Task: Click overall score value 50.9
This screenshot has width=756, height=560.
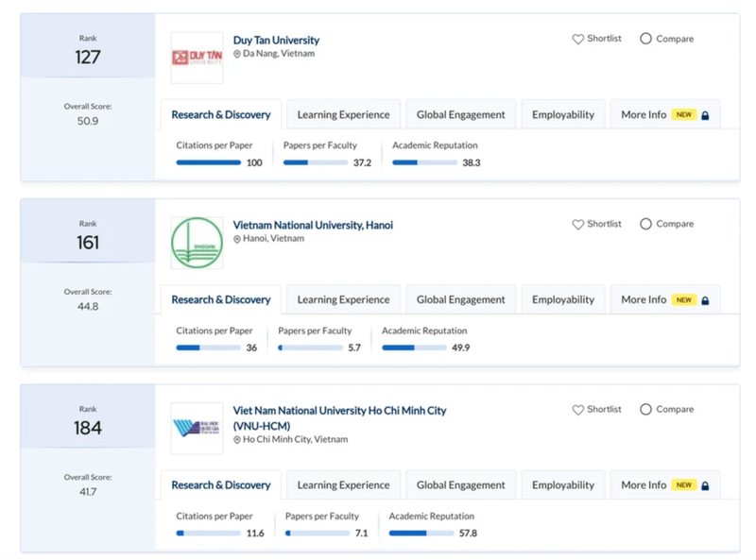Action: click(x=88, y=121)
